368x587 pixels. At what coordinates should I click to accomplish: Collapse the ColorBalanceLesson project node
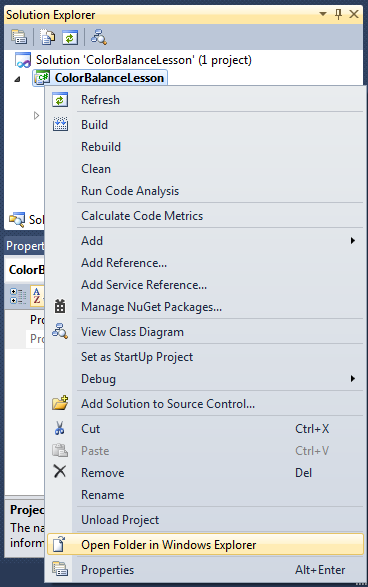17,79
